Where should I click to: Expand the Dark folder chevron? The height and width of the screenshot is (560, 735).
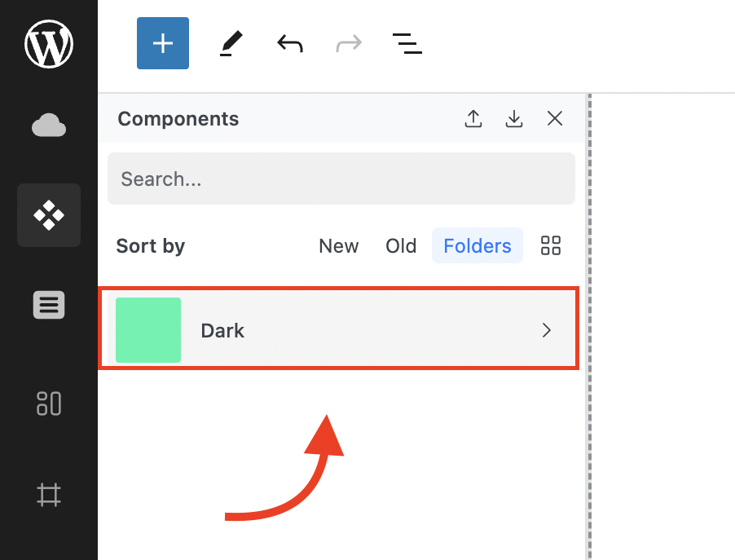point(547,330)
